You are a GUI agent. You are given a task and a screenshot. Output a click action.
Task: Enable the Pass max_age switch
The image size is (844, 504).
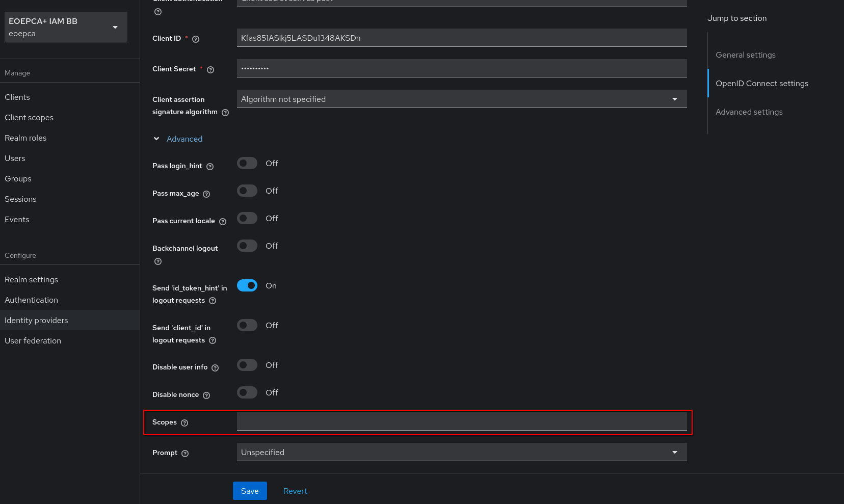click(x=247, y=191)
